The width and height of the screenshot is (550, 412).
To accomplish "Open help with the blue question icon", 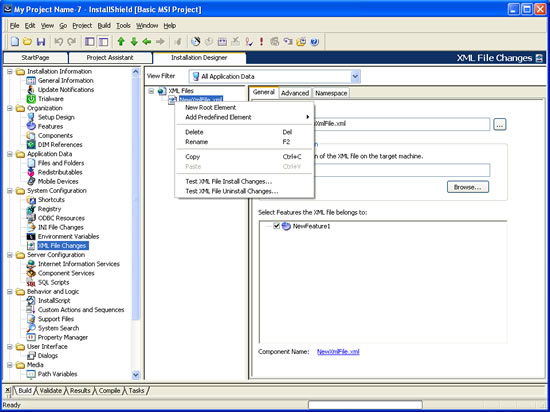I will point(315,42).
